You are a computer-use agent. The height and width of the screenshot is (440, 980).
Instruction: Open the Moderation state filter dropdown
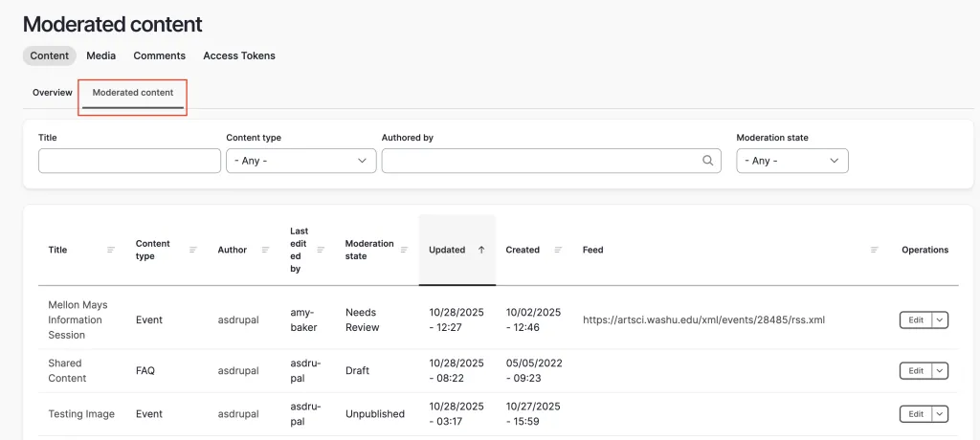click(791, 161)
